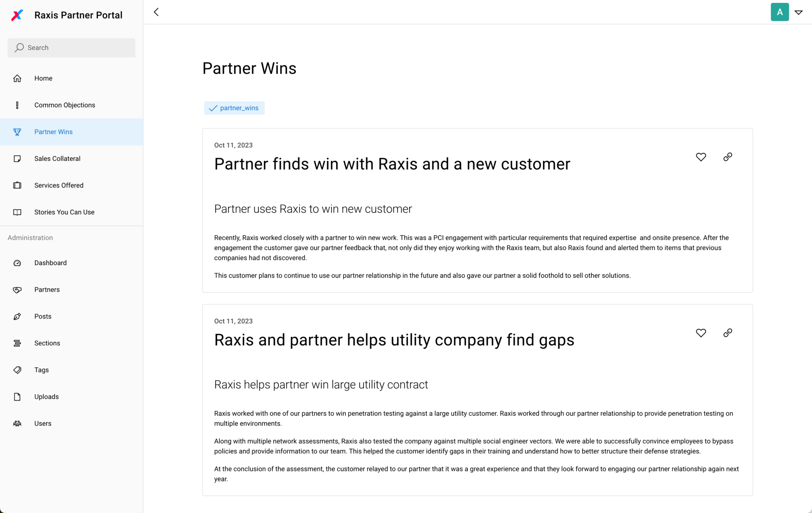Viewport: 812px width, 513px height.
Task: Click the user avatar 'A'
Action: coord(779,12)
